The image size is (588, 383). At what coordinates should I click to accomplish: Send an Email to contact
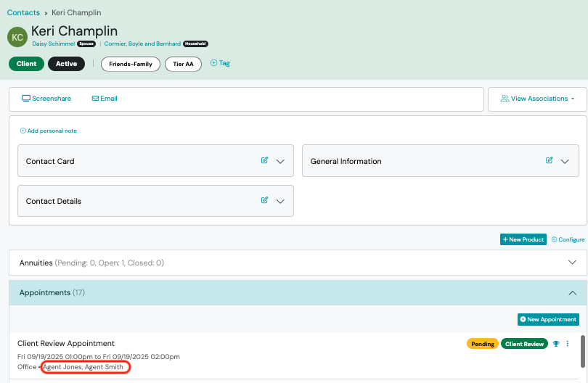105,99
